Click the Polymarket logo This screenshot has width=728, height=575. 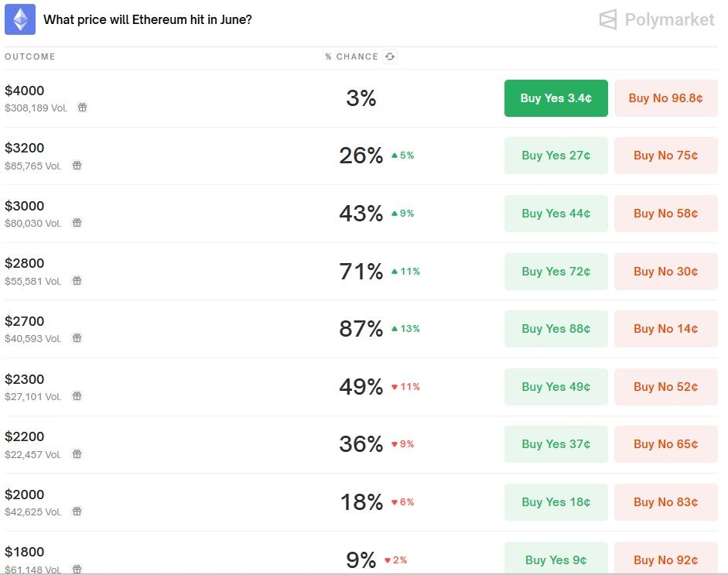click(657, 19)
